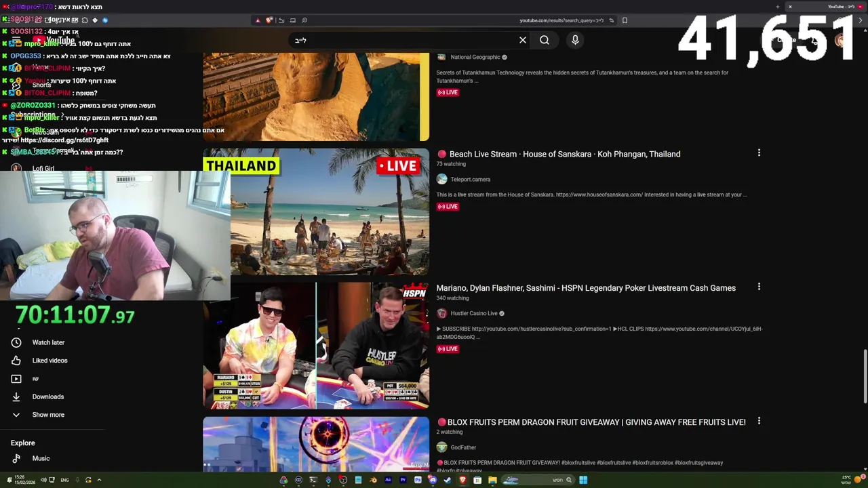868x488 pixels.
Task: Open the HSPN Legendary Poker Livestream title
Action: [586, 288]
